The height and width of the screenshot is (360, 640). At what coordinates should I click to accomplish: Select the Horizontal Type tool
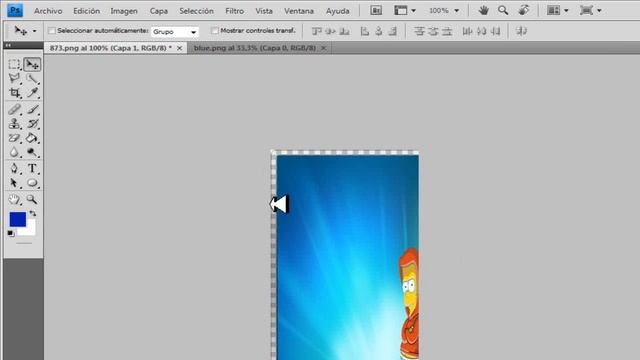tap(32, 168)
